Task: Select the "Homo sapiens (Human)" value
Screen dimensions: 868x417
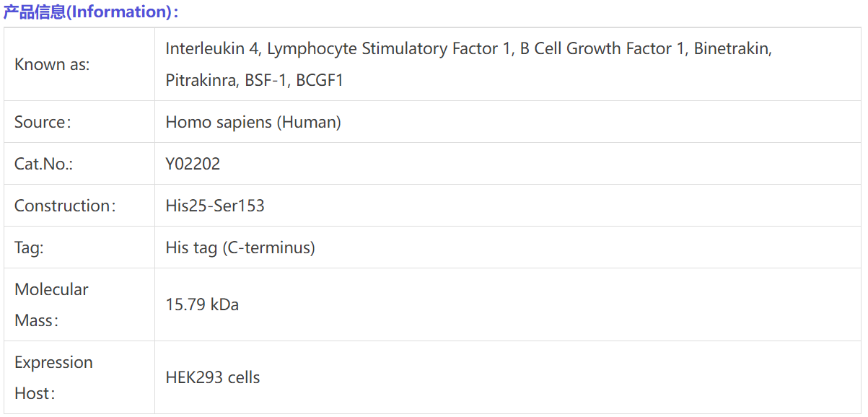Action: point(253,122)
